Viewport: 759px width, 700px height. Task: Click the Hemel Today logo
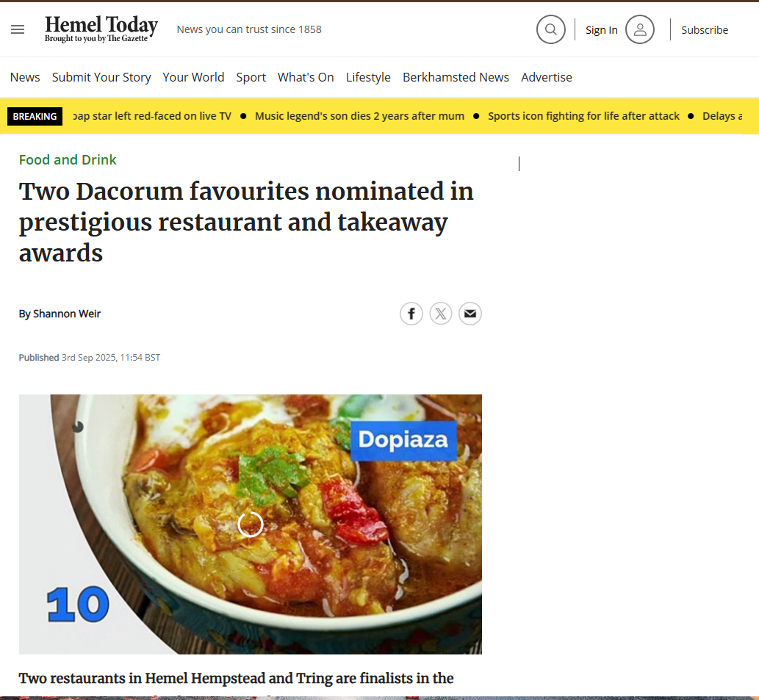click(101, 29)
